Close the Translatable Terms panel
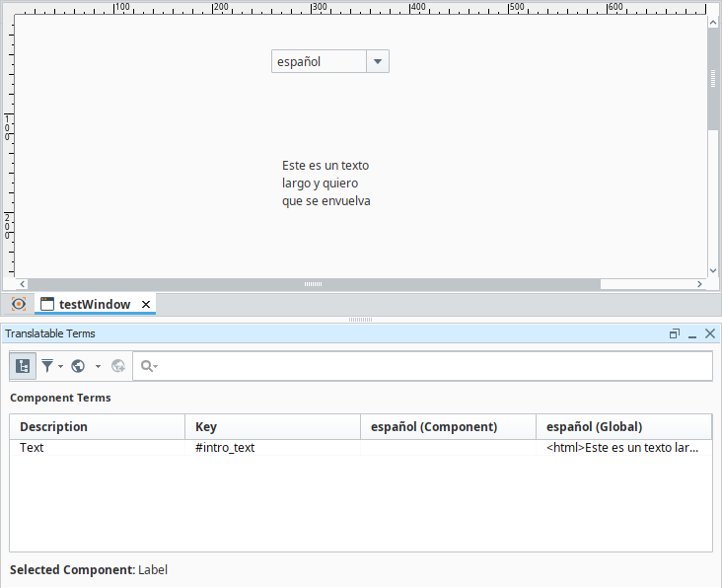 coord(710,334)
